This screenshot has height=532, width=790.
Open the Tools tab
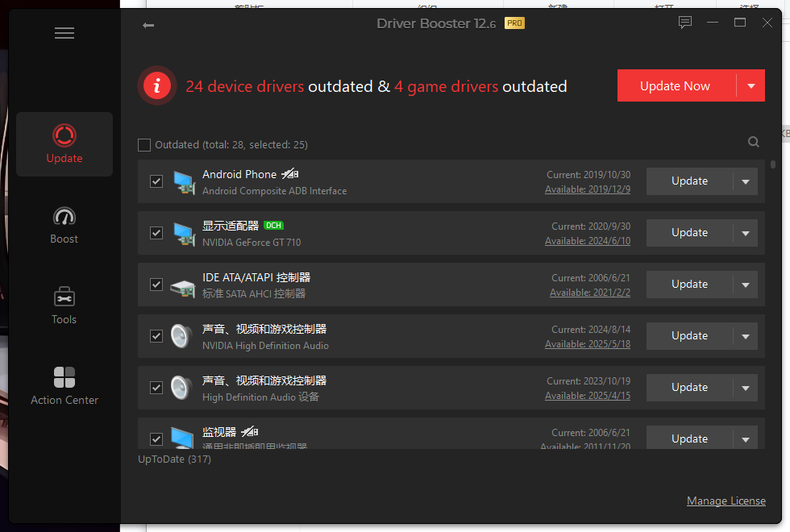click(x=64, y=305)
